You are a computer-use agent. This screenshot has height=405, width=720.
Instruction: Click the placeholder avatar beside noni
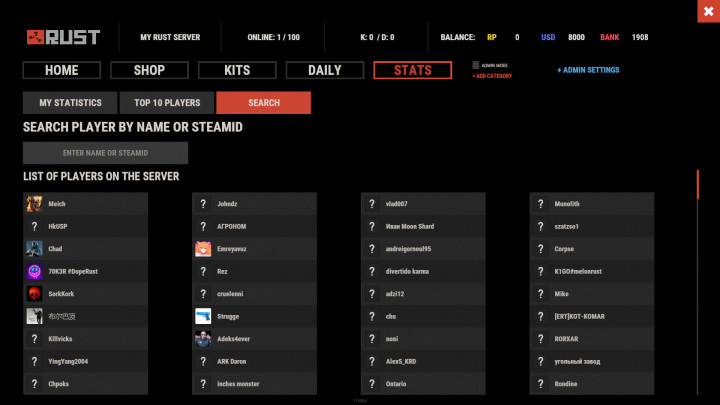point(372,338)
